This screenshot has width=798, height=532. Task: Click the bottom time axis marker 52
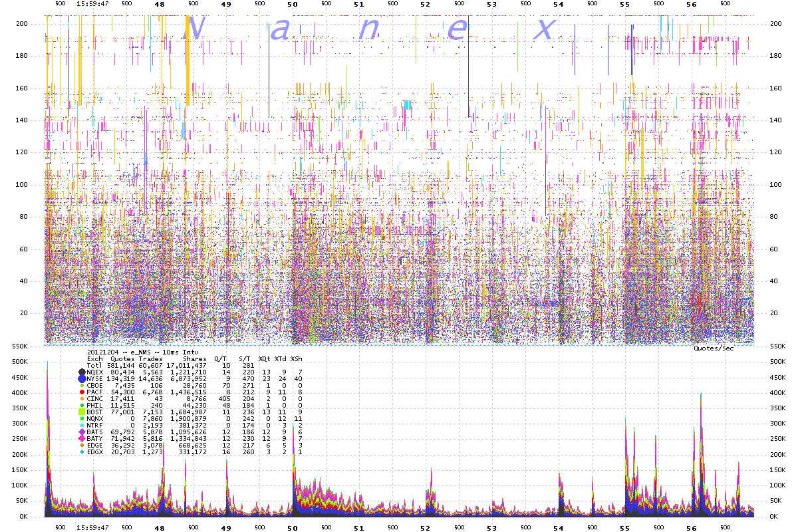[425, 527]
